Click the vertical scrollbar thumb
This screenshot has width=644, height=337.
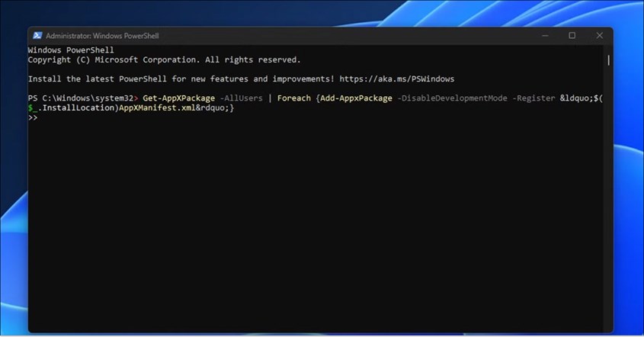pyautogui.click(x=608, y=60)
